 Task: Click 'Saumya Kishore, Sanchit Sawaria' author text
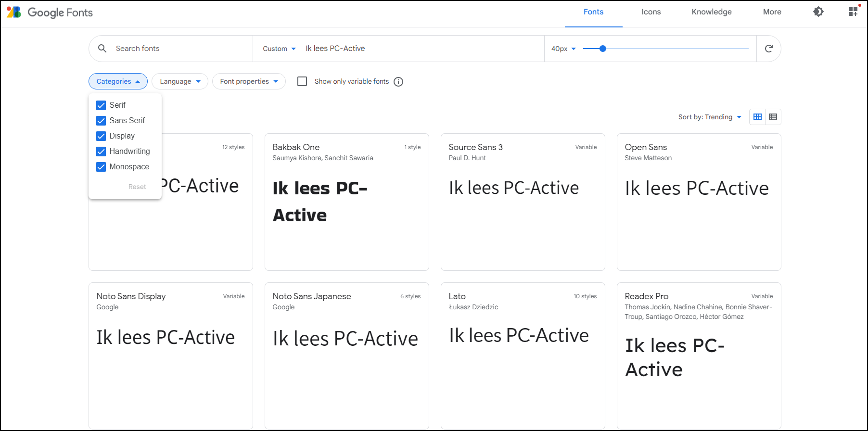click(x=323, y=158)
